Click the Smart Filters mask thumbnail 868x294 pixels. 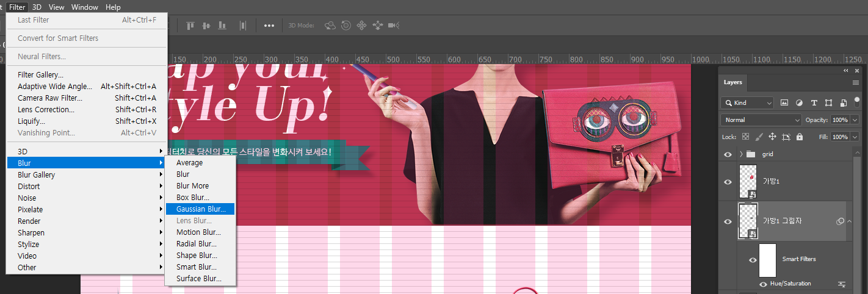tap(767, 259)
